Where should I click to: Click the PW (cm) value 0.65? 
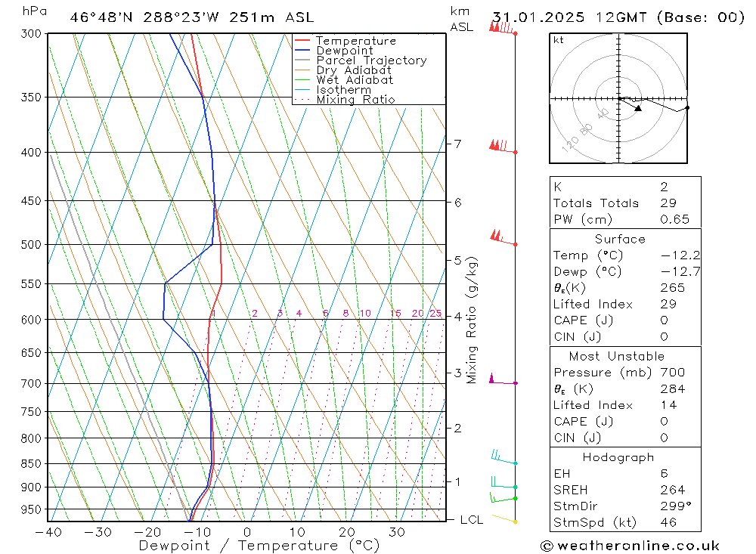(x=674, y=219)
